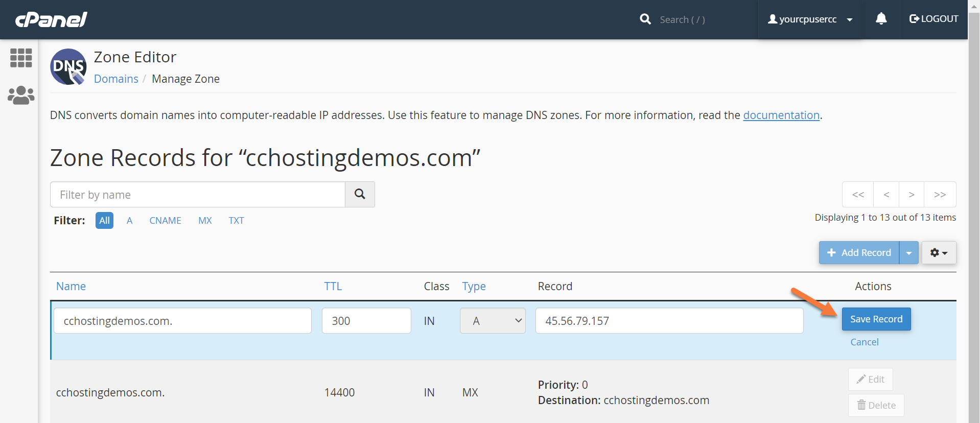Sort records by Name column header
Viewport: 980px width, 423px height.
71,287
